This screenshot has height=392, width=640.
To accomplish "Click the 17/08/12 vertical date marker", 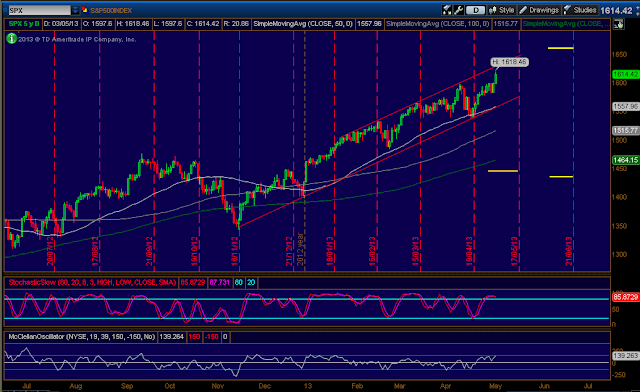I will [x=96, y=251].
